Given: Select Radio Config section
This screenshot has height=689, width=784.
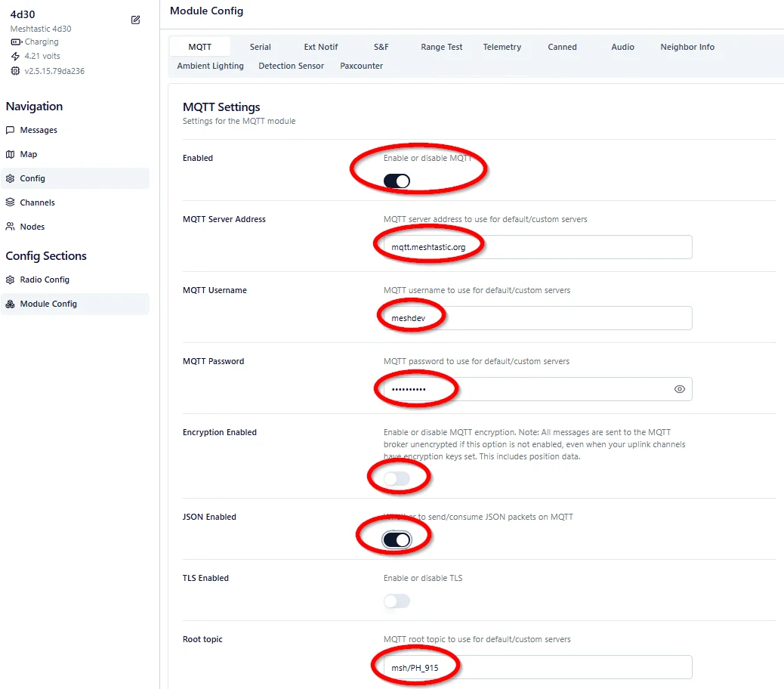Looking at the screenshot, I should point(75,280).
